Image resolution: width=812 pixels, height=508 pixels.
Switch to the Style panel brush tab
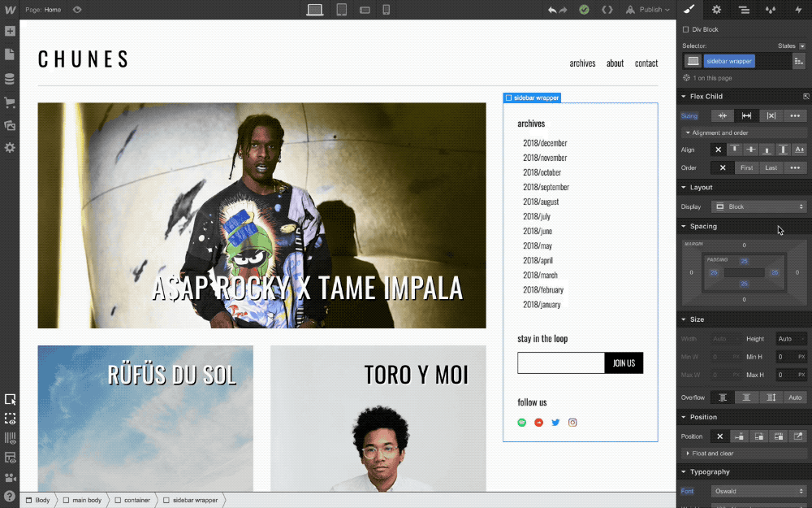click(689, 9)
